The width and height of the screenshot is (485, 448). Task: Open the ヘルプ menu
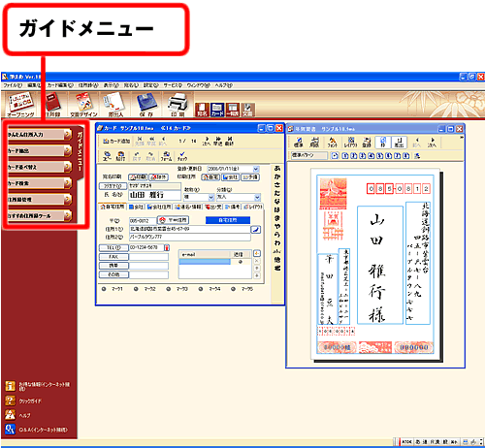point(224,85)
